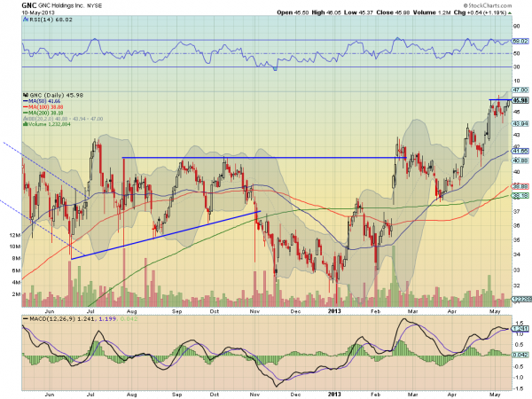The height and width of the screenshot is (399, 532).
Task: Click the Nov label under the price panel
Action: point(254,311)
